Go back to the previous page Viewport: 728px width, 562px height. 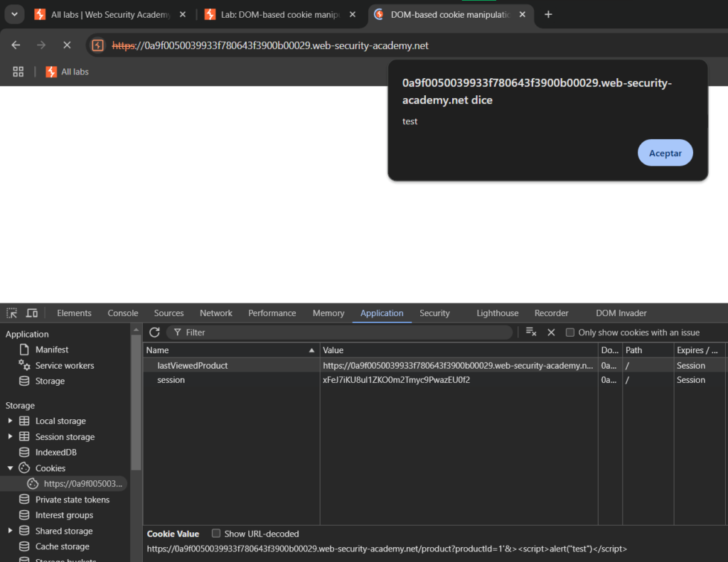tap(16, 45)
